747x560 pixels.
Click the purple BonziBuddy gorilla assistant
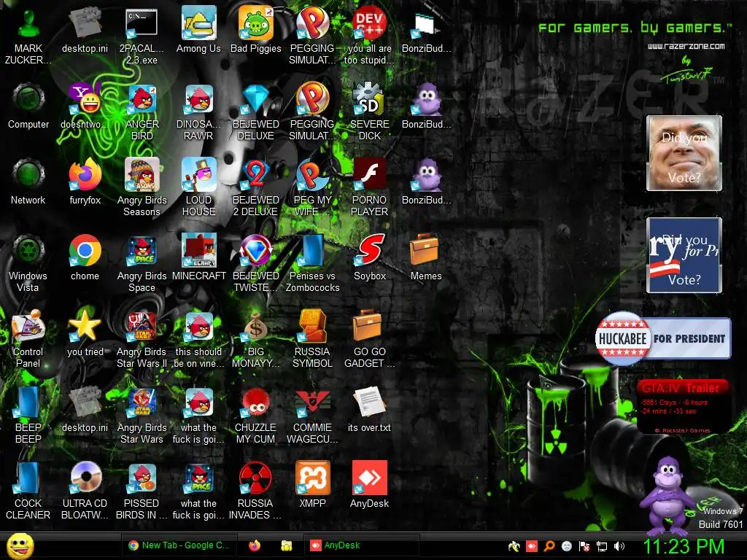(667, 495)
